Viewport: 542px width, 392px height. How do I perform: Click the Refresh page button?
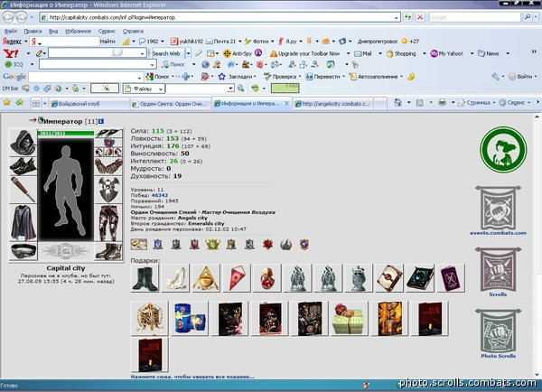click(408, 17)
